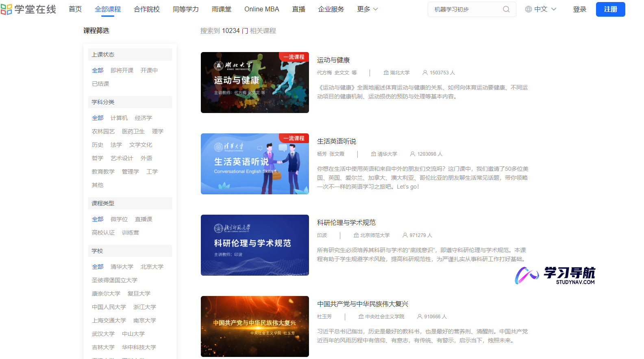Image resolution: width=644 pixels, height=359 pixels.
Task: Click the 登录 link
Action: coord(580,9)
